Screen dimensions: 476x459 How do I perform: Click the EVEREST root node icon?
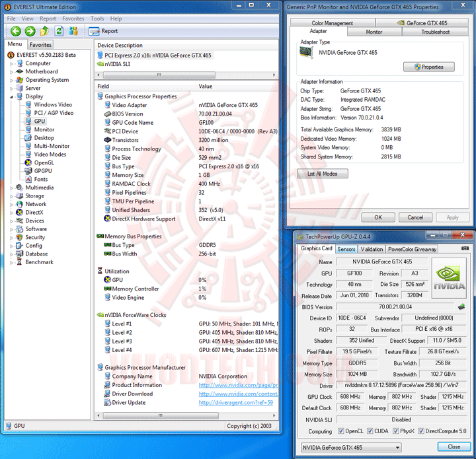pos(11,55)
